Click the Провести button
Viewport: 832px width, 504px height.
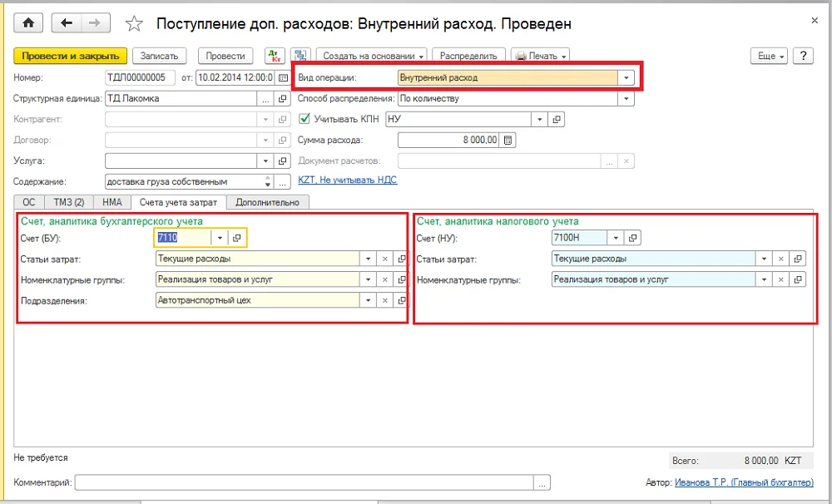click(x=225, y=56)
